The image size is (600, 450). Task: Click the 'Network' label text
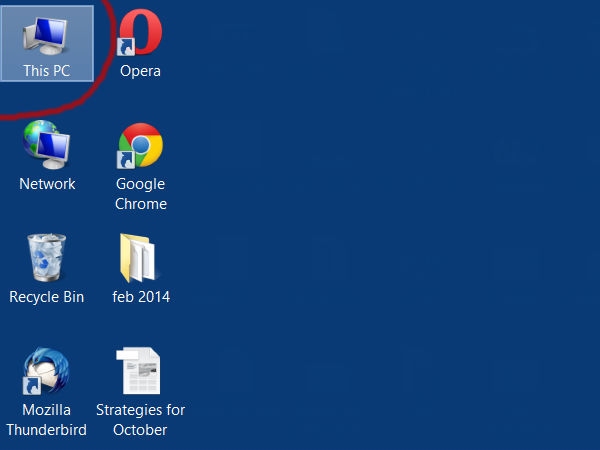click(x=47, y=184)
